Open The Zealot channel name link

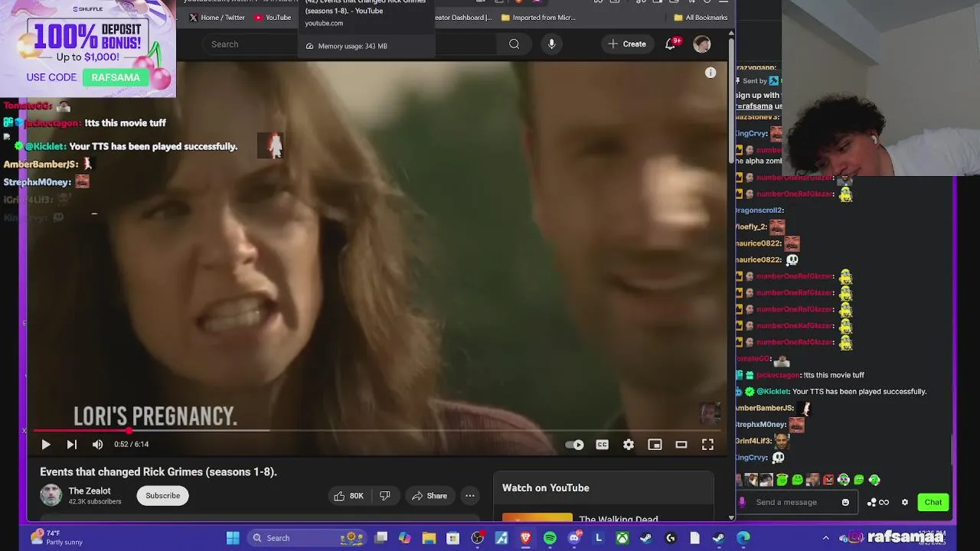point(90,491)
